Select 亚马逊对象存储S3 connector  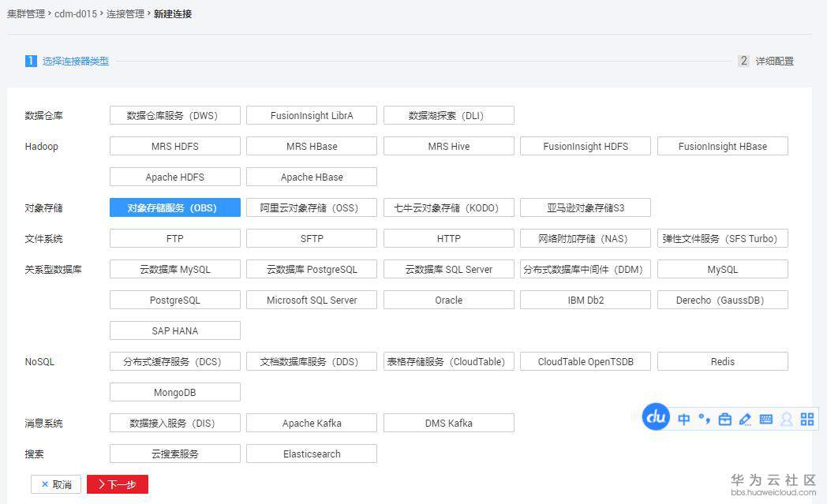tap(586, 207)
